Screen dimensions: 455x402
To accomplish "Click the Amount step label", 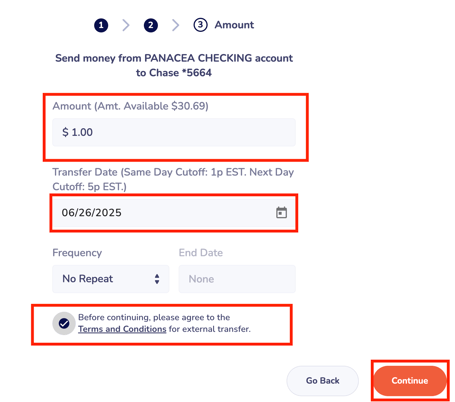I will tap(234, 25).
